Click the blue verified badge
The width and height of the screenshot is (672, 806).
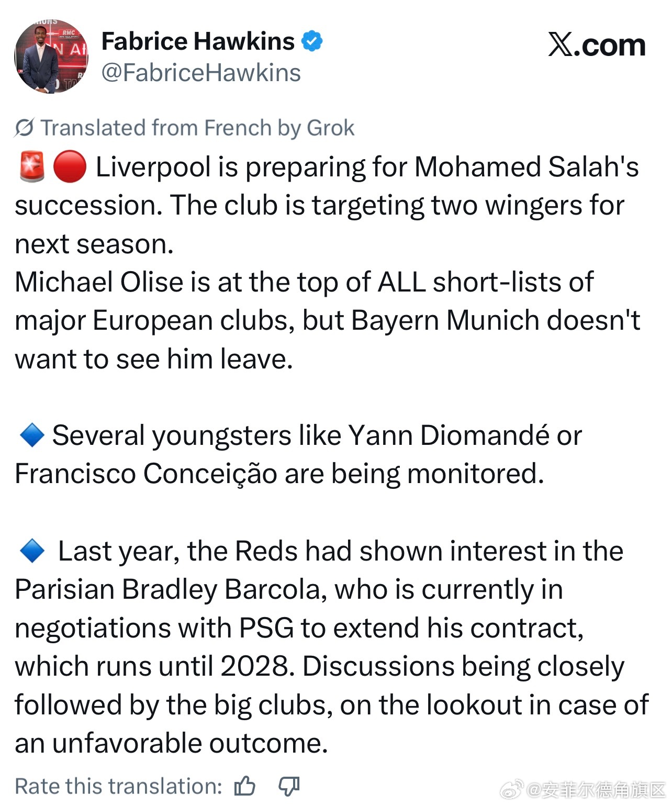point(312,41)
